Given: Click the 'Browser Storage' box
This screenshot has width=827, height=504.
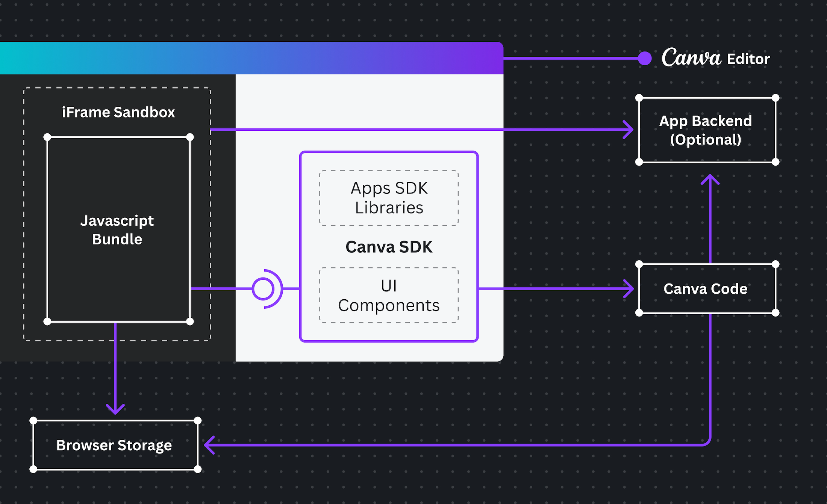Looking at the screenshot, I should (115, 445).
